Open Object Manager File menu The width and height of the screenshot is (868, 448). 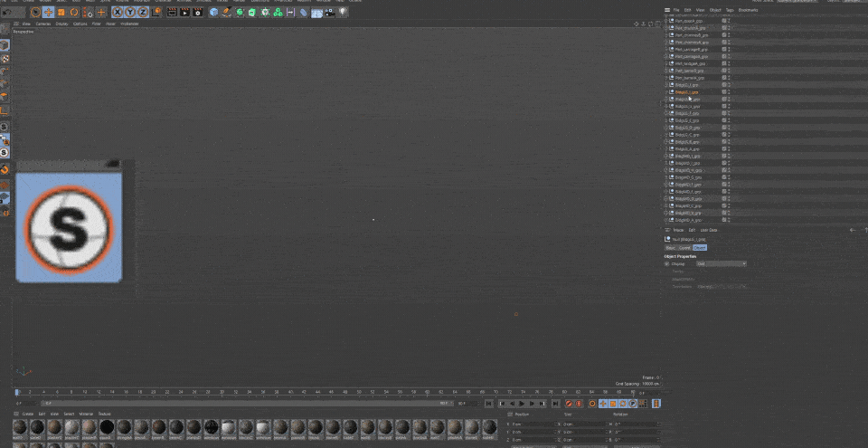click(676, 10)
